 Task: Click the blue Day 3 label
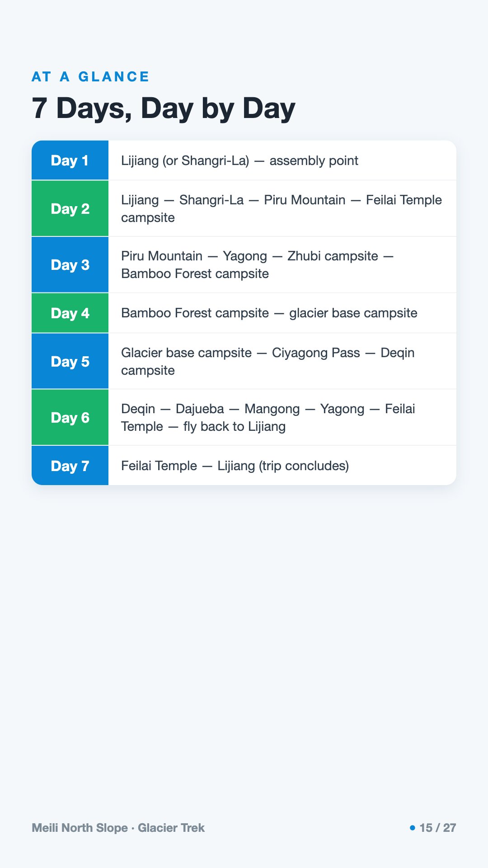pos(70,264)
